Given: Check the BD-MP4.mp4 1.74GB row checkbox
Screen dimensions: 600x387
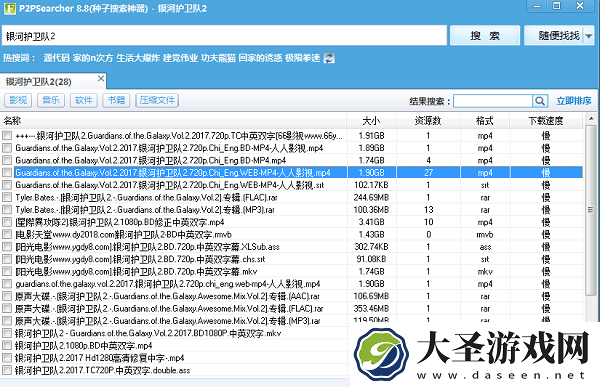Looking at the screenshot, I should (x=7, y=160).
